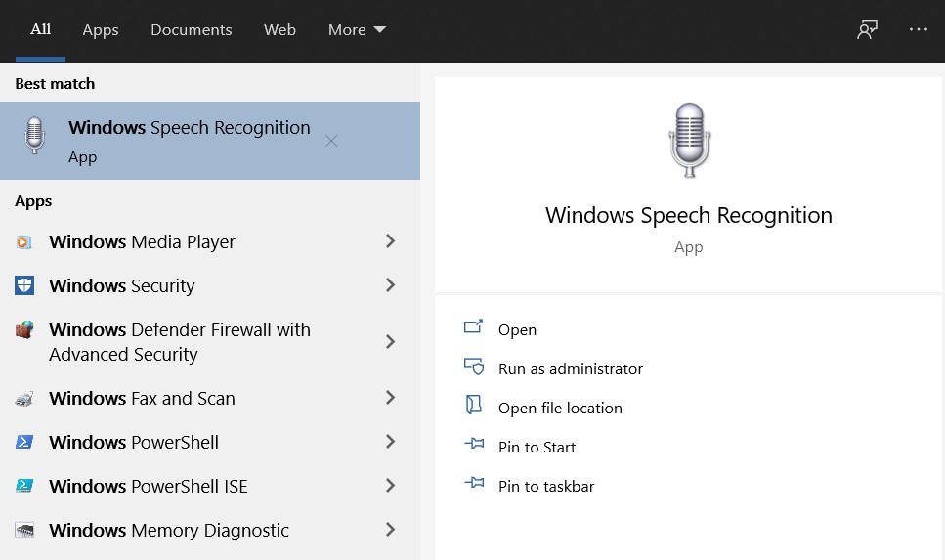Open the feedback icon in top bar

click(x=867, y=29)
